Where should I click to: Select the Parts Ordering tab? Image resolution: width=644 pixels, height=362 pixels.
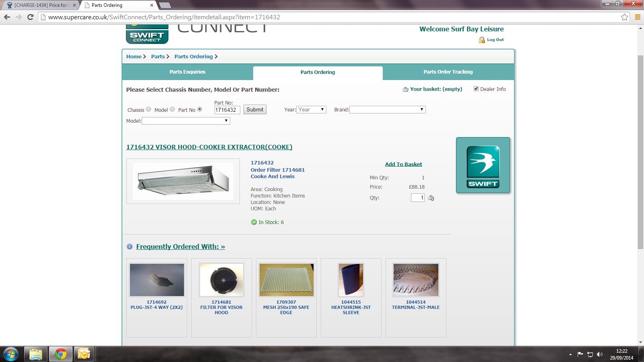tap(318, 72)
